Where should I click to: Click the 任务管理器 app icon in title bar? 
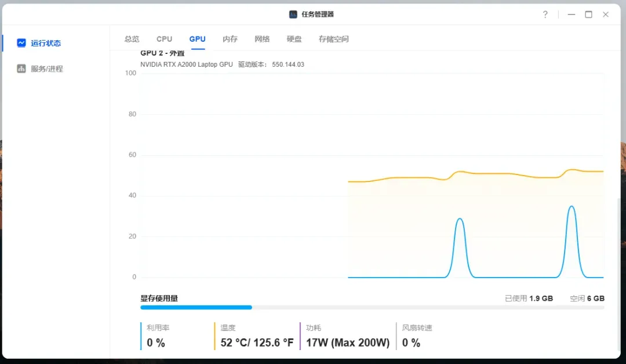(293, 14)
